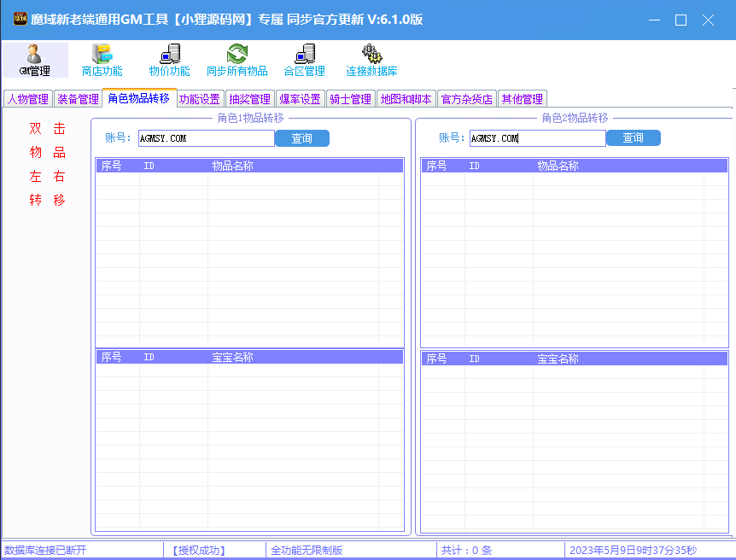Switch to the 装备管理 tab

(78, 99)
